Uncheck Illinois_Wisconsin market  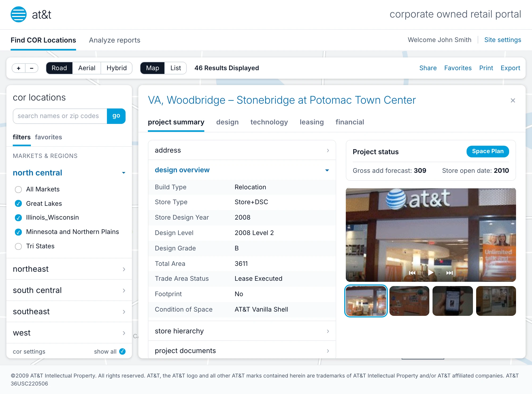(18, 218)
